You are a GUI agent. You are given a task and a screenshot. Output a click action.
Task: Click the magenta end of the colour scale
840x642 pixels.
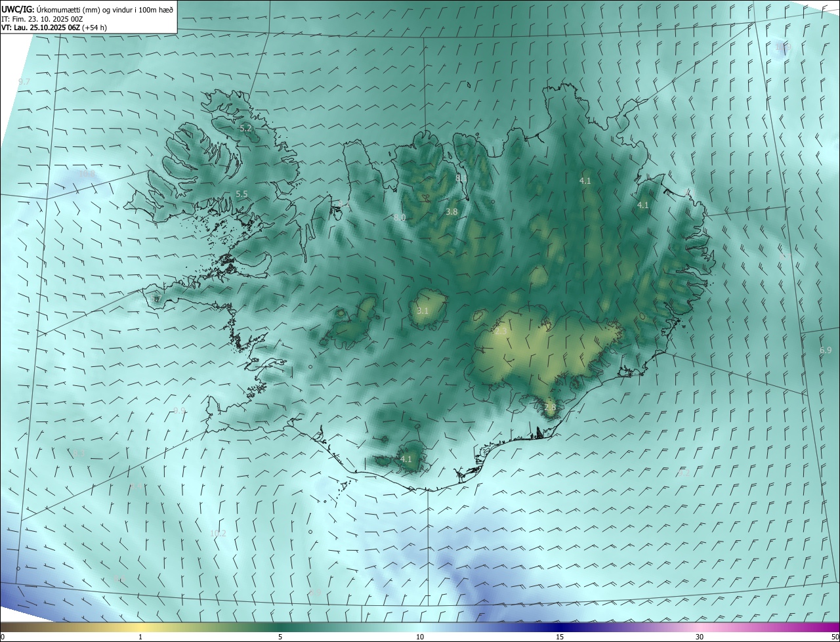[x=827, y=627]
